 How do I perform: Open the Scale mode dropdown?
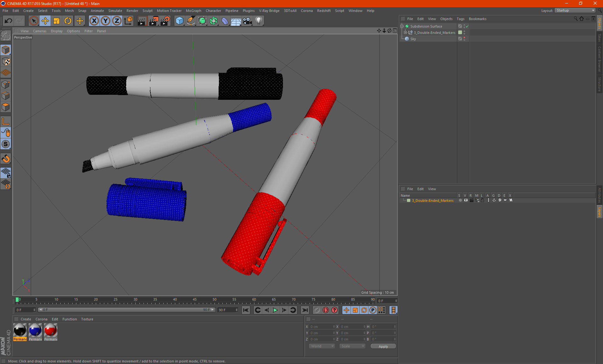tap(352, 346)
